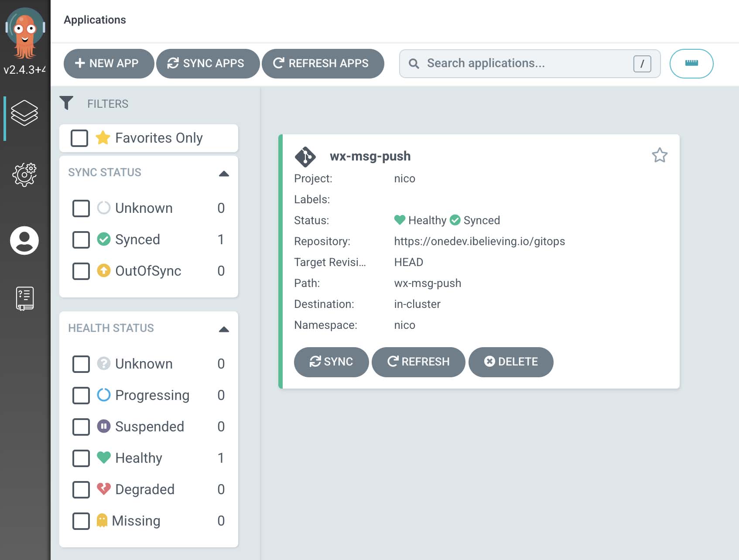
Task: Click the Healthy filter count 1
Action: [x=221, y=458]
